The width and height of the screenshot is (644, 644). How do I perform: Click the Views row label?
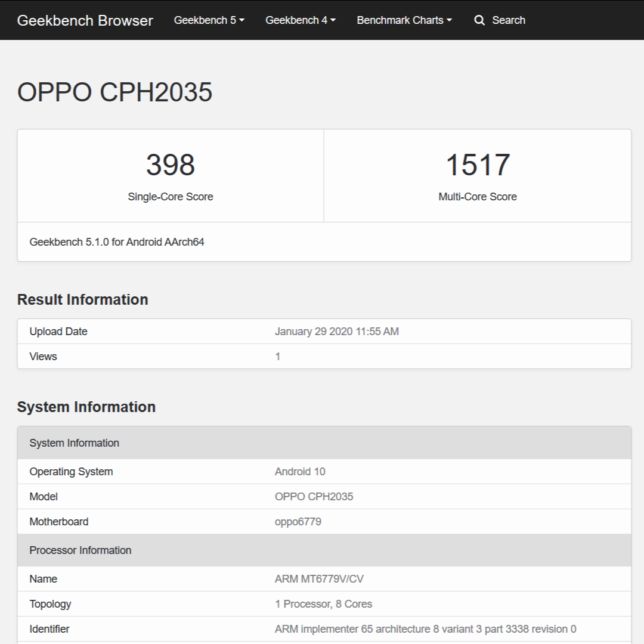point(43,357)
